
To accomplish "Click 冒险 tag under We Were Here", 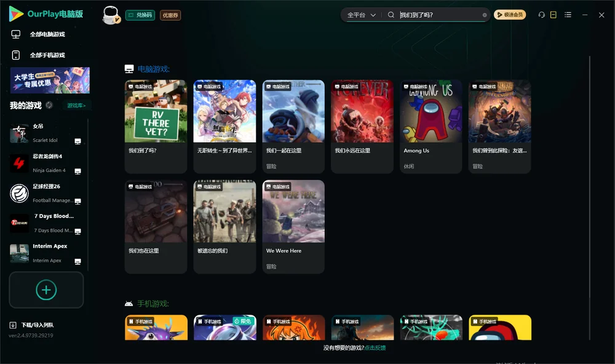I will (x=271, y=266).
